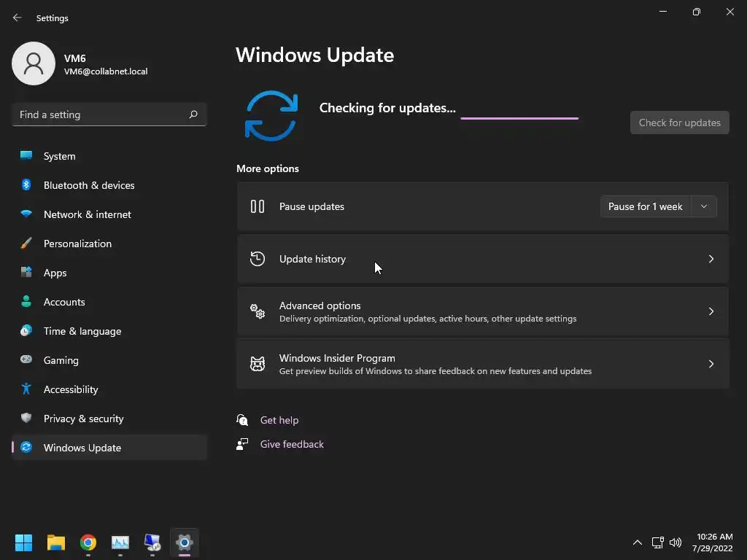Open File Explorer from the taskbar
Screen dimensions: 747x560
click(55, 542)
